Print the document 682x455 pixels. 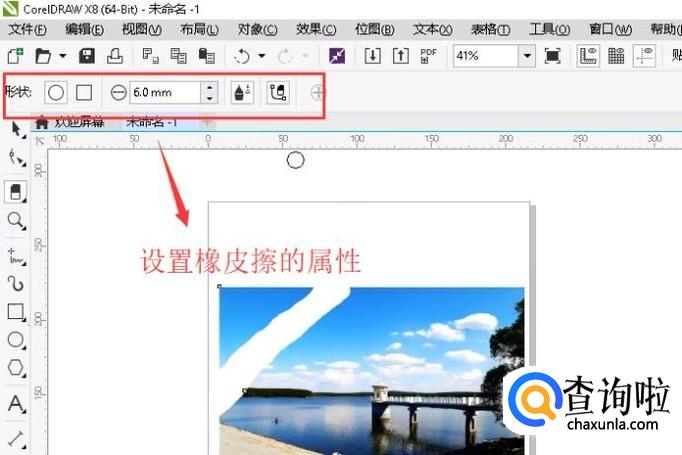pyautogui.click(x=115, y=56)
